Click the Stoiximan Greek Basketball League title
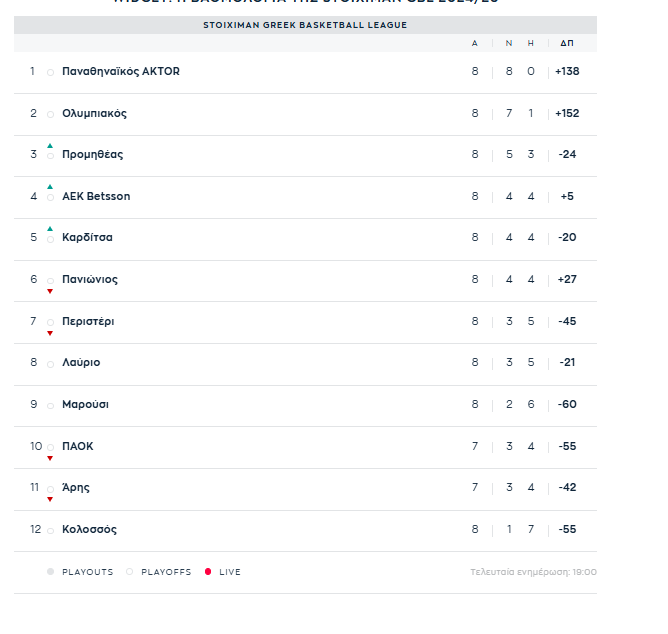The width and height of the screenshot is (668, 634). (x=305, y=25)
